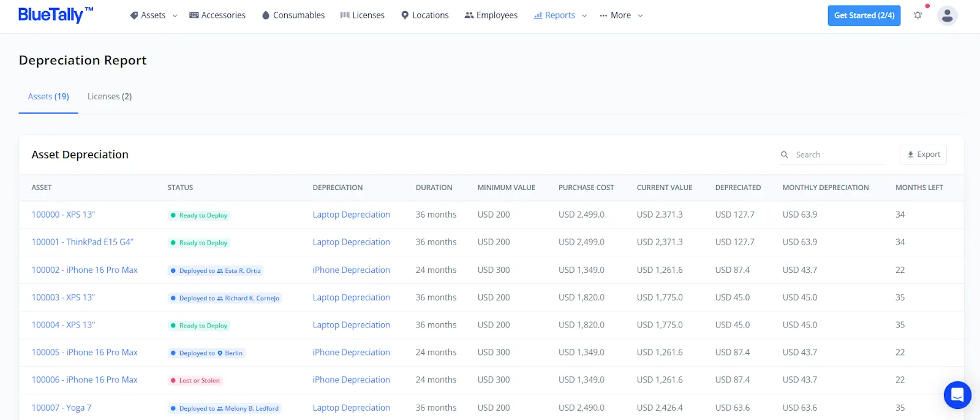The width and height of the screenshot is (980, 420).
Task: Open asset 100000 - XPS 13"
Action: [x=64, y=215]
